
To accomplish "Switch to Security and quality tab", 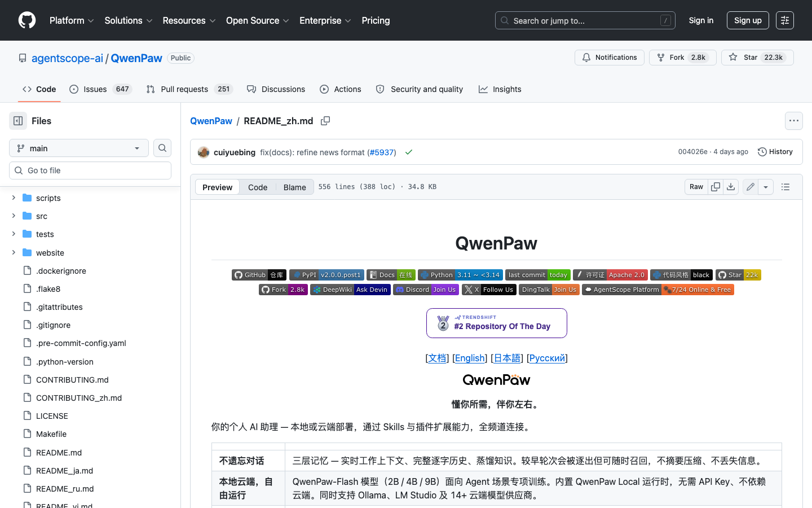I will 420,89.
